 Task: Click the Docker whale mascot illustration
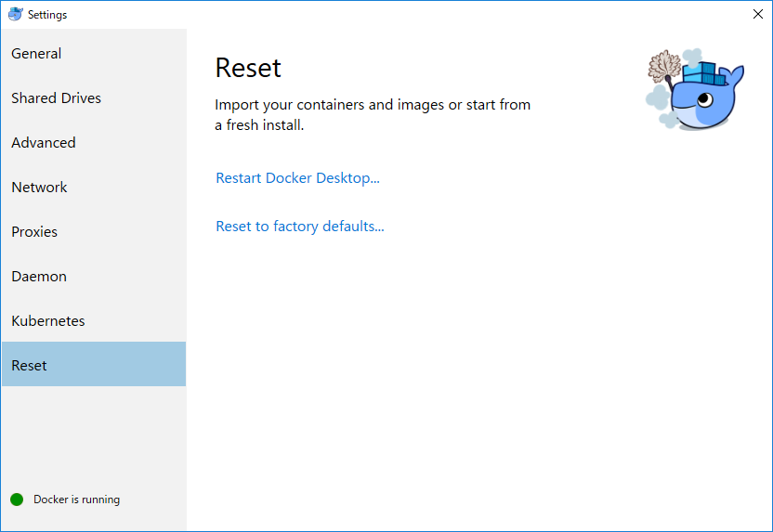pos(704,97)
